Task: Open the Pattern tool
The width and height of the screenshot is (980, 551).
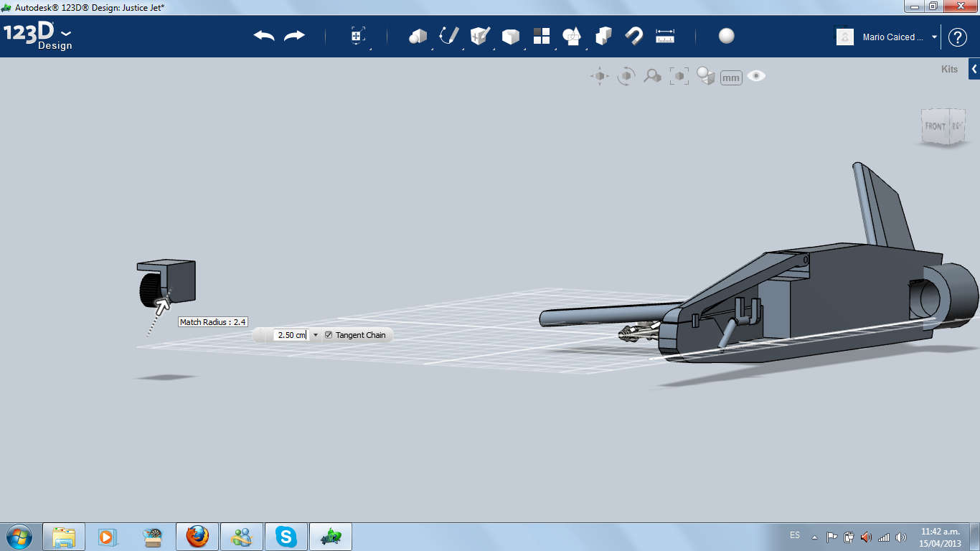Action: tap(542, 36)
